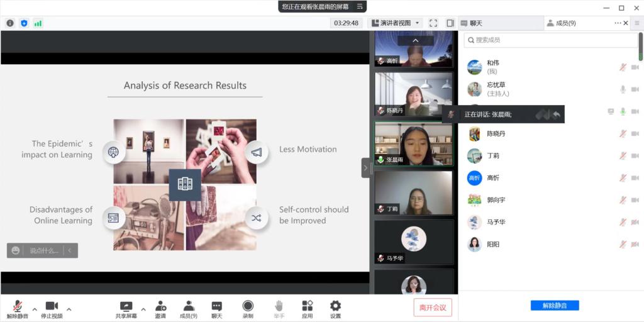Click the megaphone icon beside Less Motivation
This screenshot has height=322, width=644.
pos(257,152)
